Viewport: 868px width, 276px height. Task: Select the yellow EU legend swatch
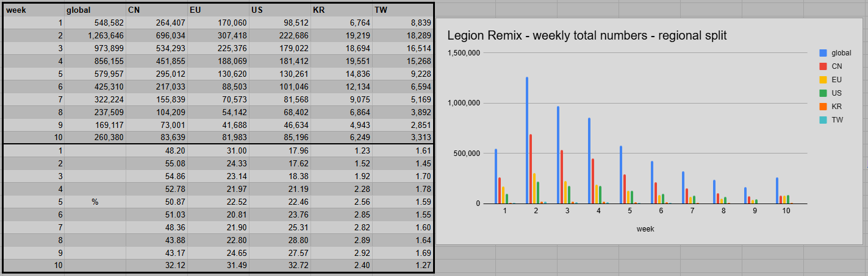point(822,80)
